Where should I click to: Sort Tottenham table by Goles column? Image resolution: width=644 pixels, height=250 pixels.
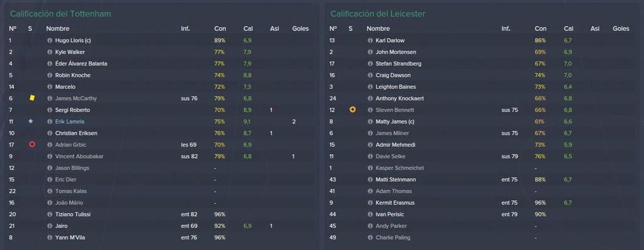[x=300, y=29]
